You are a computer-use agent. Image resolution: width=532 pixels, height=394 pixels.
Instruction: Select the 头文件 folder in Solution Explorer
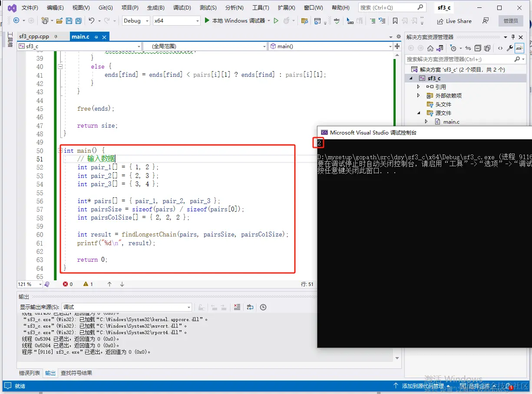[x=443, y=104]
